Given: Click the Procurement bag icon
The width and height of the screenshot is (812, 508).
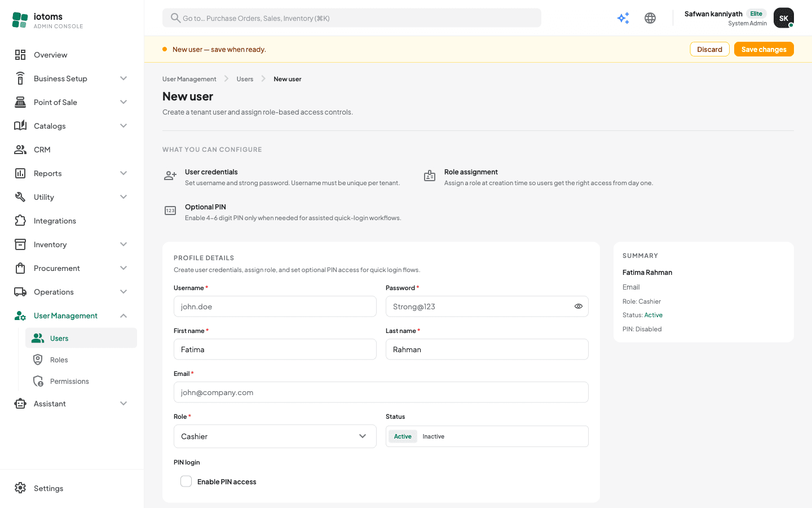Looking at the screenshot, I should [20, 268].
